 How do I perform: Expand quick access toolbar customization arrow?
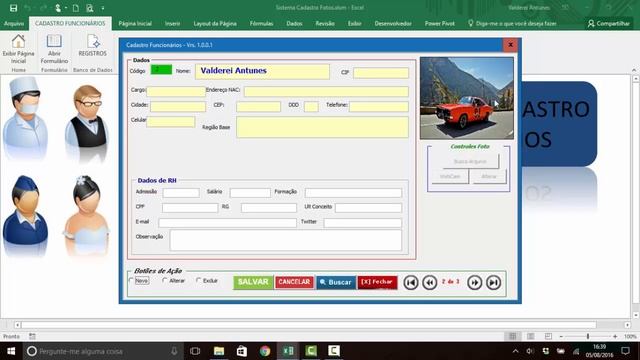(x=103, y=8)
